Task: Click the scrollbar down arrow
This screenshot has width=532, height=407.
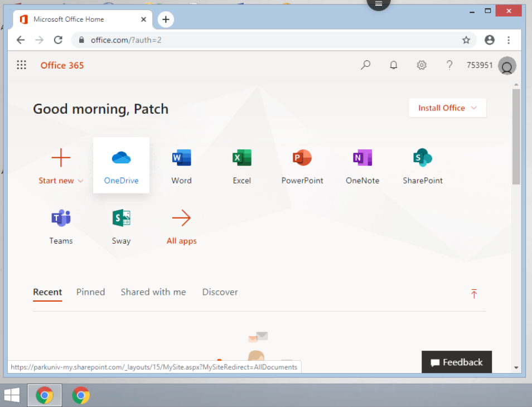Action: pos(516,367)
